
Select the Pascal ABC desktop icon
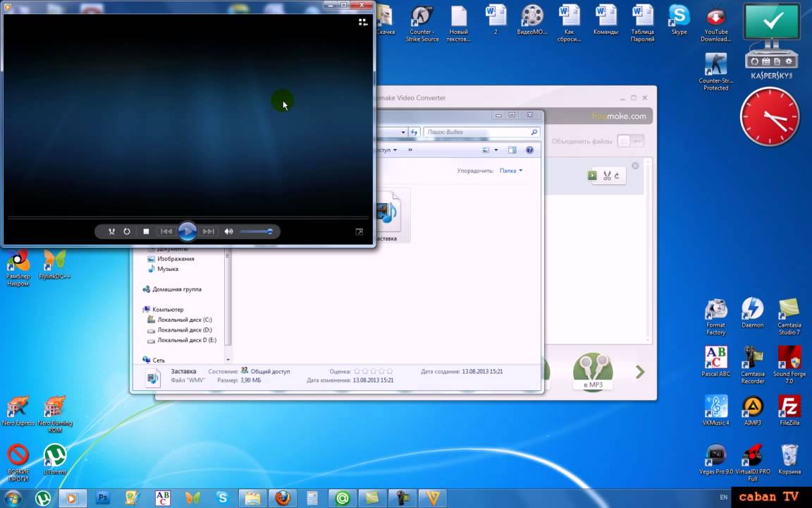tap(715, 361)
